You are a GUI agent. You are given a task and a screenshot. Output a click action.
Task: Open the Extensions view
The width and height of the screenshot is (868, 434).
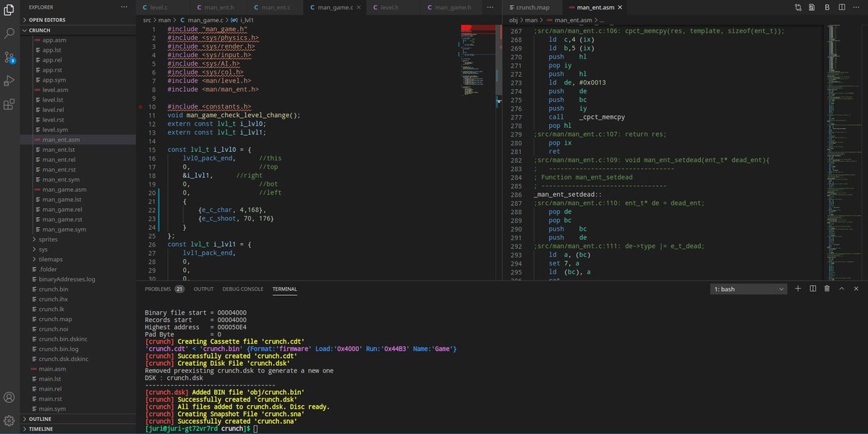pyautogui.click(x=9, y=105)
